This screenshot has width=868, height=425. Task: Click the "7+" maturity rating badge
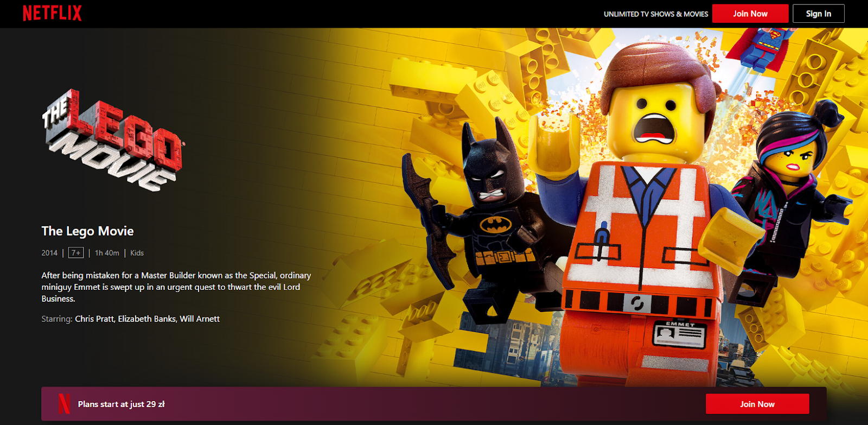pyautogui.click(x=76, y=253)
